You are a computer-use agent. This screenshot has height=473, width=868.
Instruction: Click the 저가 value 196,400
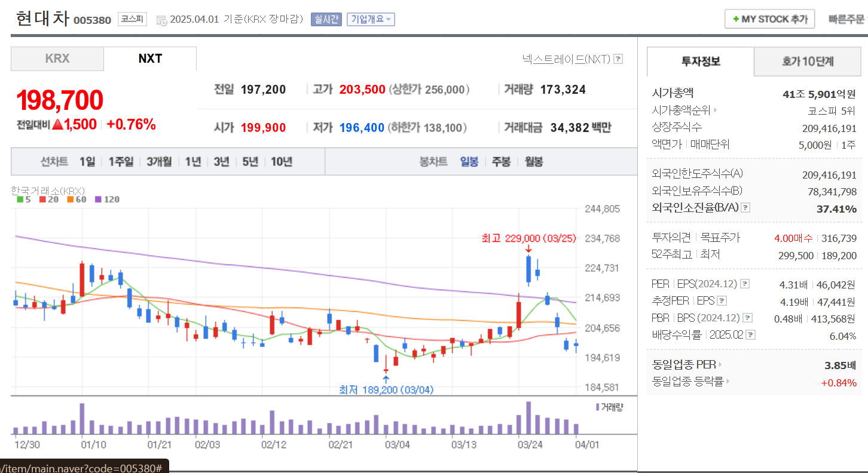tap(362, 128)
